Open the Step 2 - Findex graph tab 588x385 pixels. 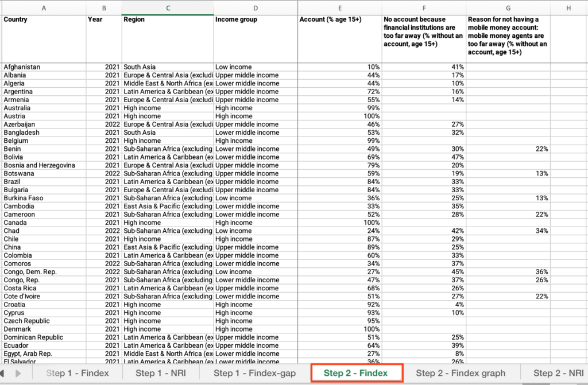461,373
